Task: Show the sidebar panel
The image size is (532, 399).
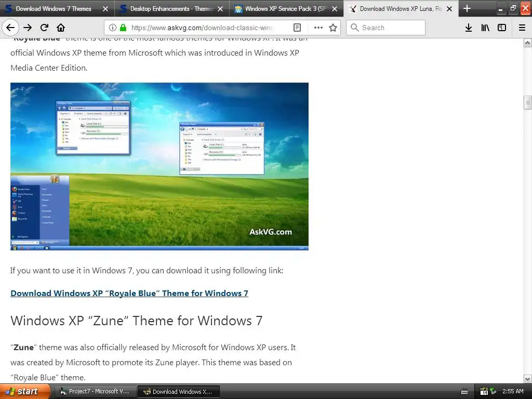Action: pos(502,28)
